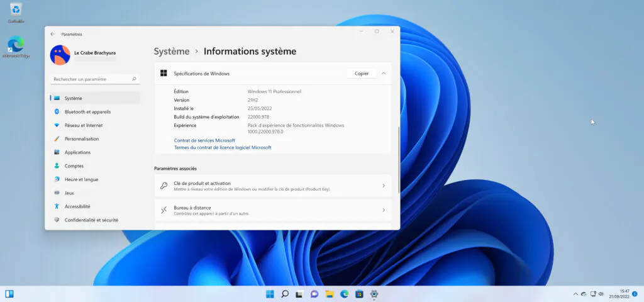This screenshot has width=644, height=302.
Task: Open Confidentialité et sécurité settings
Action: click(96, 220)
